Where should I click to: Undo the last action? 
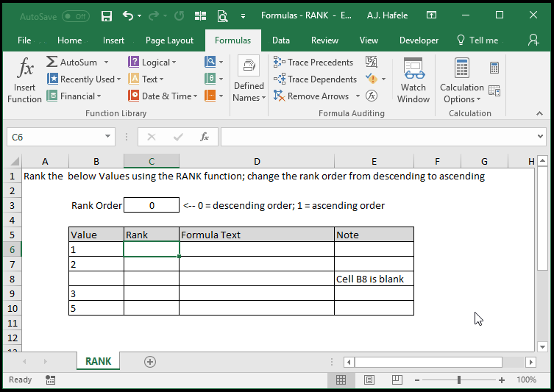pyautogui.click(x=128, y=15)
